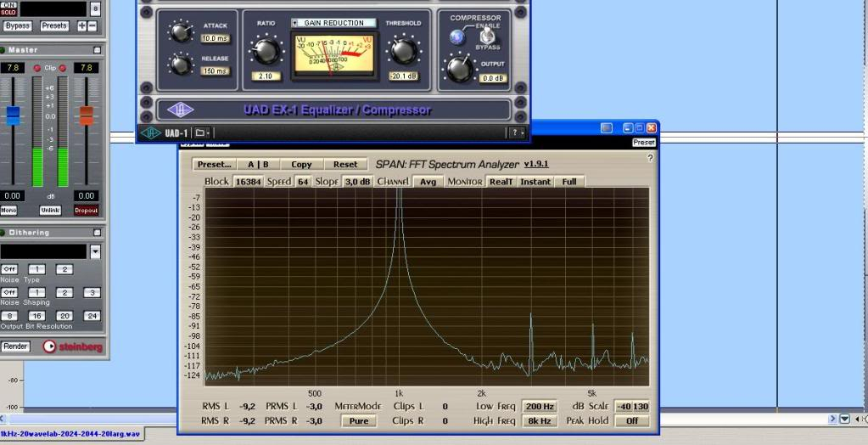
Task: Click the SPAN question mark help icon
Action: pos(650,158)
